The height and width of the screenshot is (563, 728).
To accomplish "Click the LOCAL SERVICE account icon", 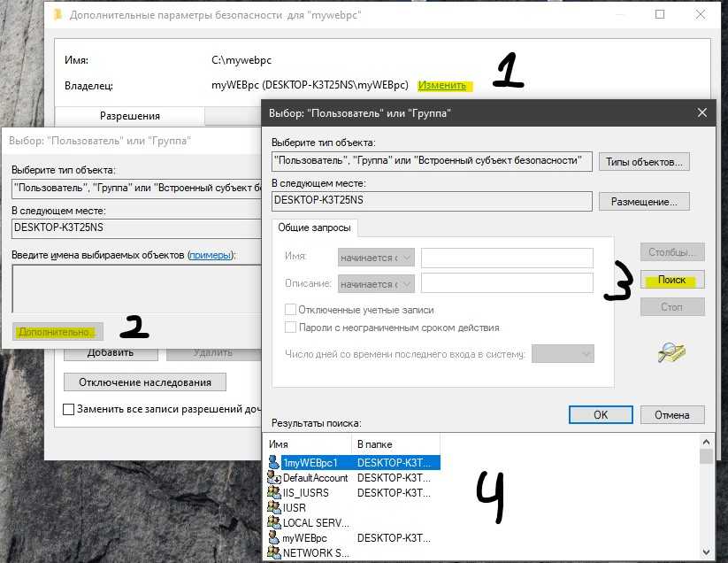I will coord(274,522).
